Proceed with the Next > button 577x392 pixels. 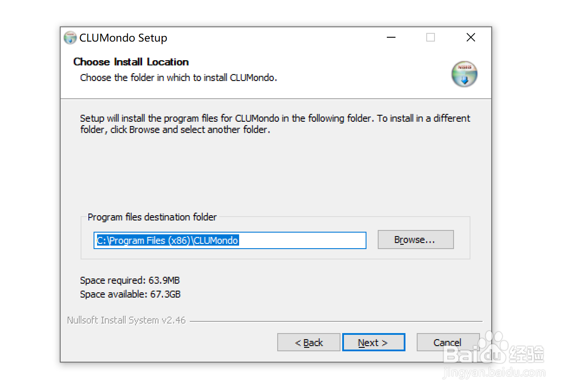[x=373, y=343]
